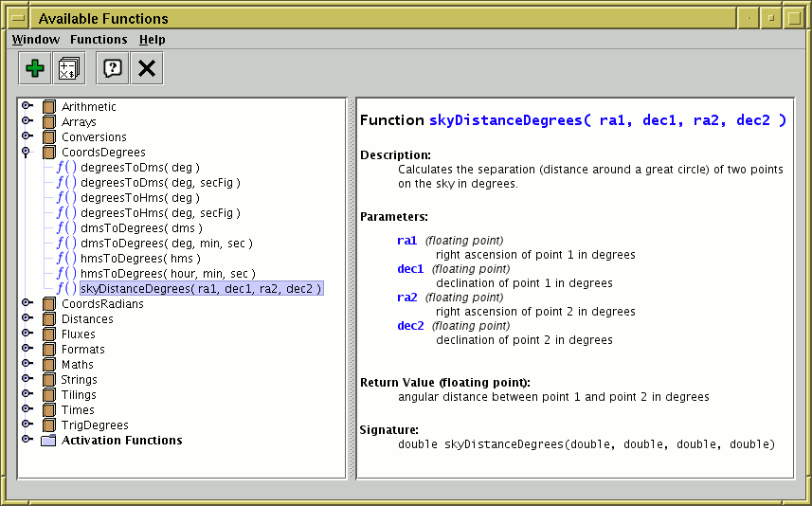Collapse the CoordsDegrees tree node

pyautogui.click(x=27, y=153)
